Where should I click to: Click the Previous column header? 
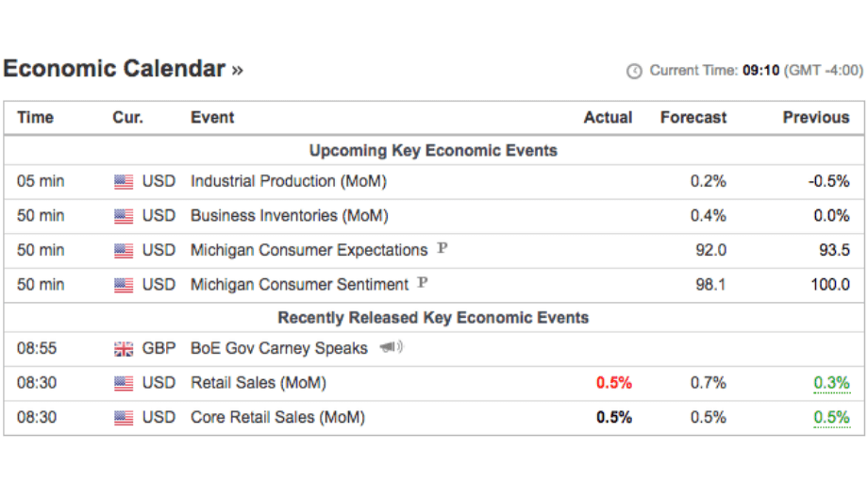click(x=815, y=118)
